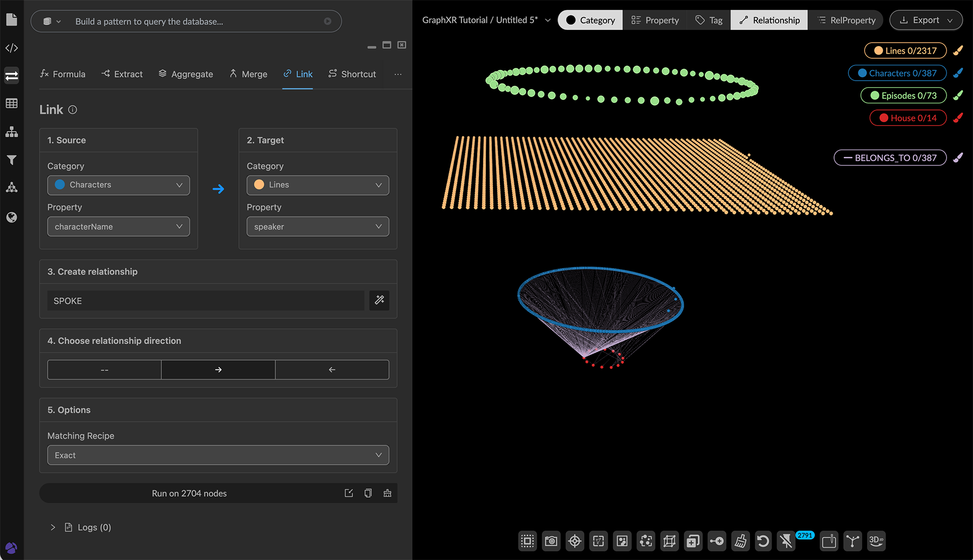This screenshot has width=973, height=560.
Task: Open the source Characters category dropdown
Action: (x=119, y=185)
